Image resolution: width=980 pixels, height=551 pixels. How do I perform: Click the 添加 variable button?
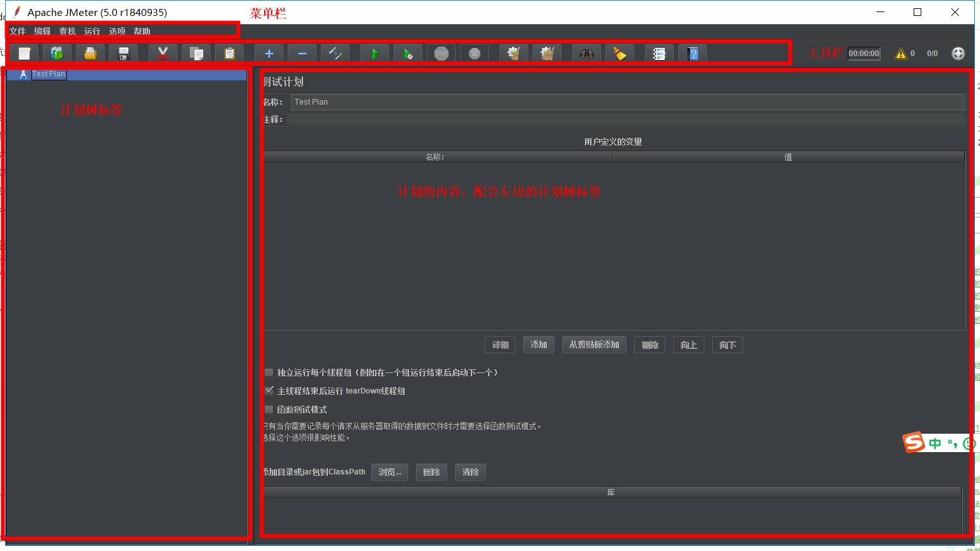pos(539,345)
